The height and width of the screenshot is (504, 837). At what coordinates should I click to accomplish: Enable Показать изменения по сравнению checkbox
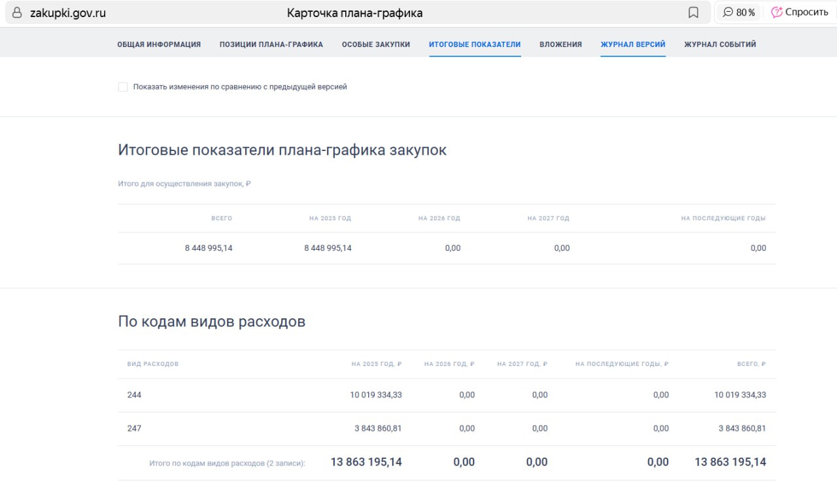click(x=123, y=87)
